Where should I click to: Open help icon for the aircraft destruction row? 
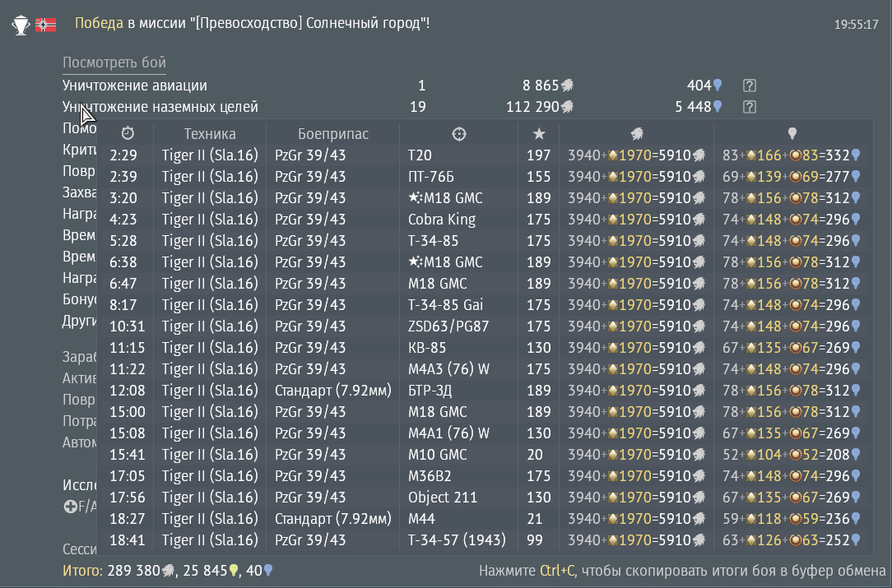click(749, 86)
